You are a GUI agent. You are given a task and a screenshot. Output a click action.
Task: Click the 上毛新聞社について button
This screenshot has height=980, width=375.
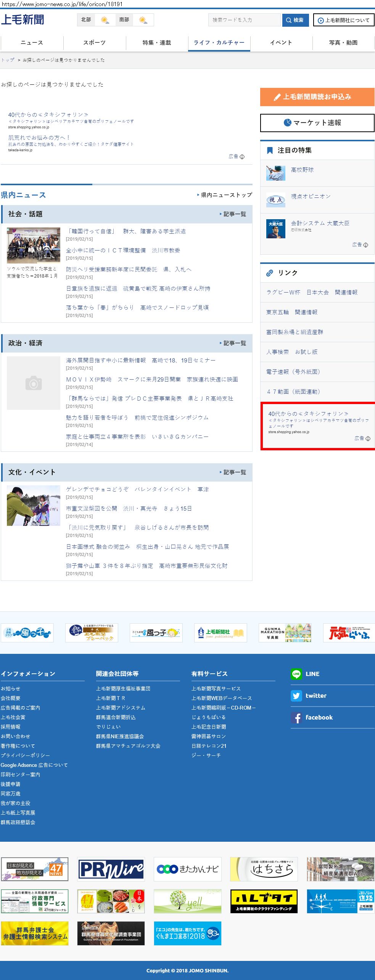pyautogui.click(x=343, y=20)
